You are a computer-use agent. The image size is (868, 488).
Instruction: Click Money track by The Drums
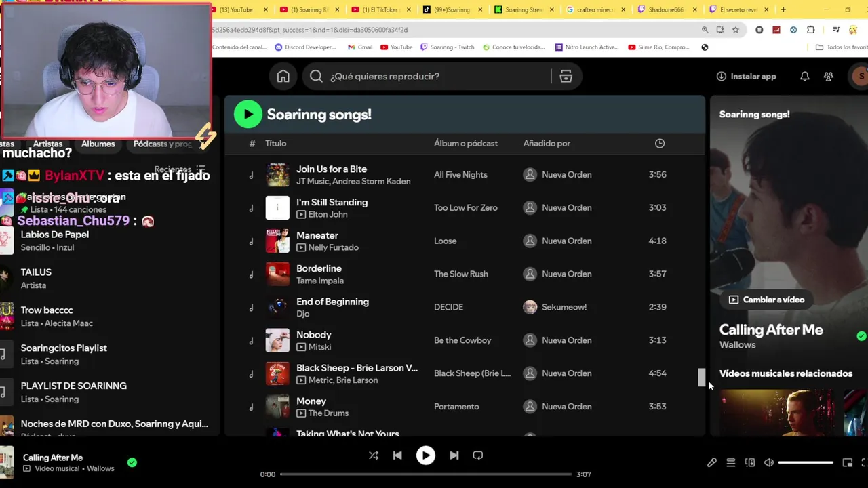pyautogui.click(x=311, y=401)
